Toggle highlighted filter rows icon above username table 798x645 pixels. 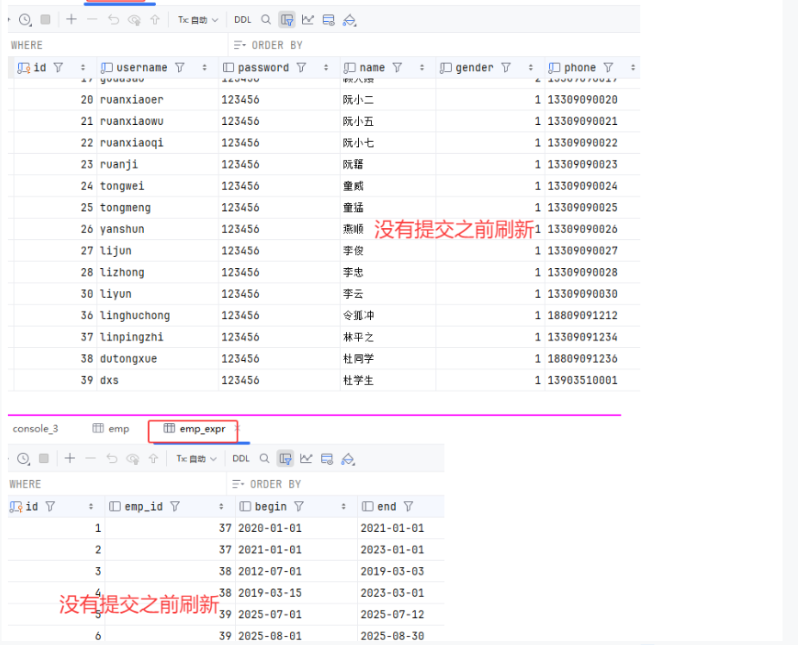287,19
